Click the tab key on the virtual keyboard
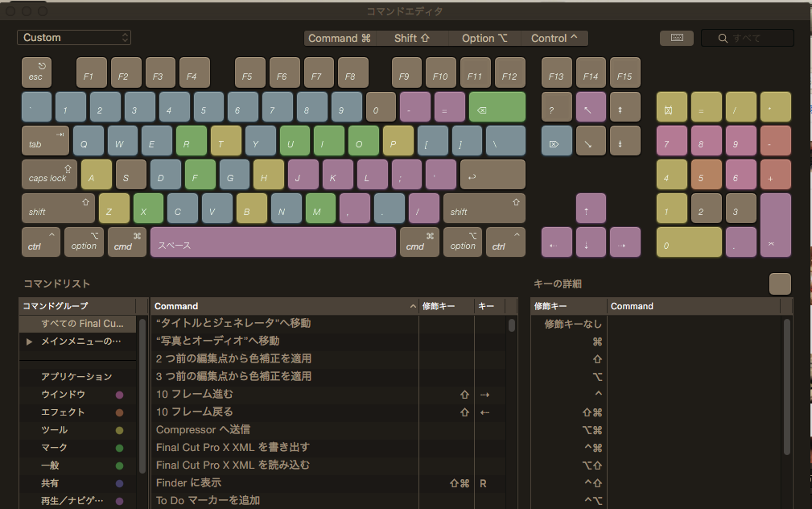This screenshot has height=509, width=812. (x=45, y=140)
